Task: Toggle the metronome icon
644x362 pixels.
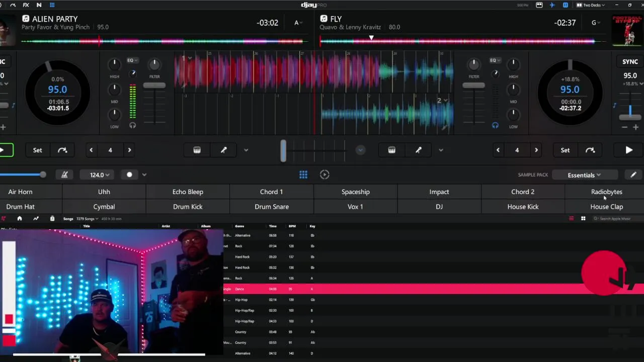Action: coord(64,174)
